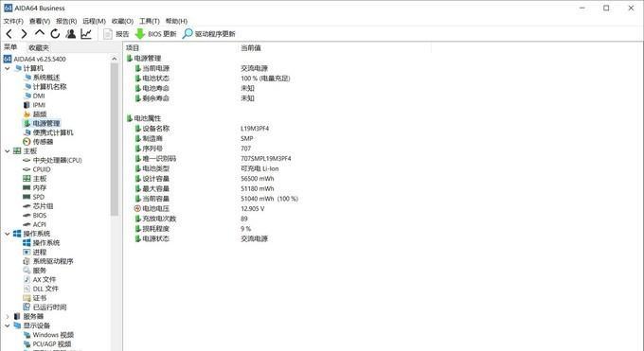Select Windows 视频 in the tree
Screen dimensions: 644x351
(48, 335)
